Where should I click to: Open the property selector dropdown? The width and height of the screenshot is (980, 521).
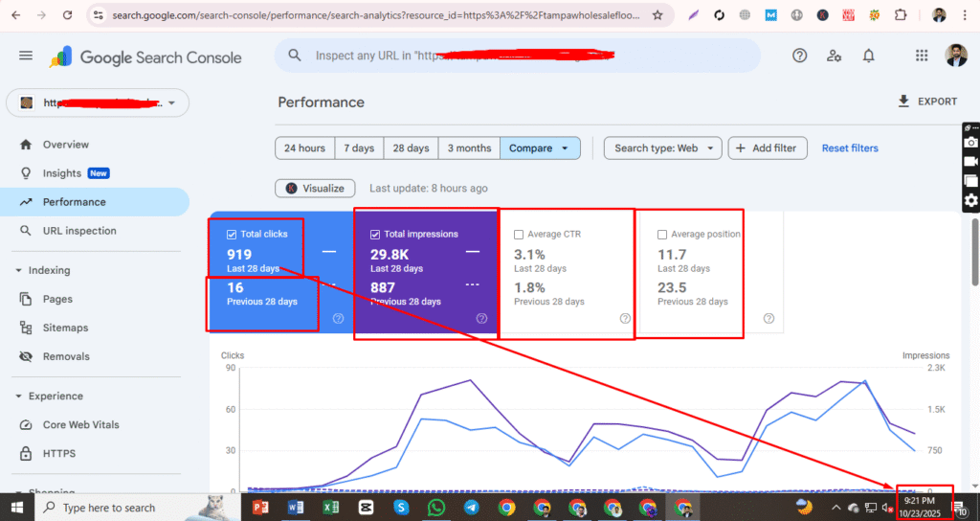point(98,103)
